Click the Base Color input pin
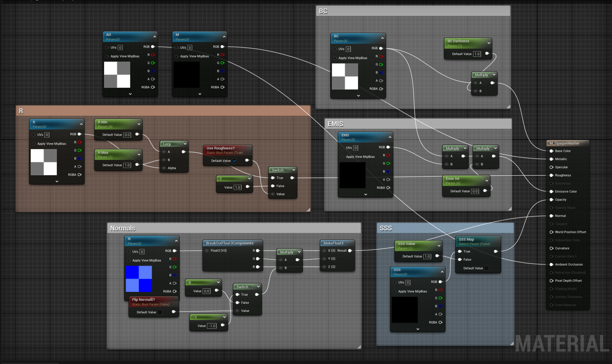Image resolution: width=612 pixels, height=364 pixels. pyautogui.click(x=551, y=151)
